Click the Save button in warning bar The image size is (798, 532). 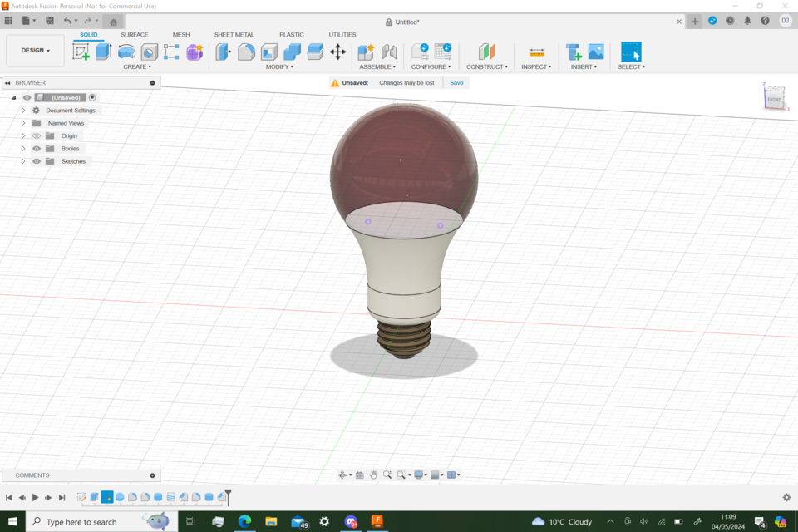pos(456,82)
